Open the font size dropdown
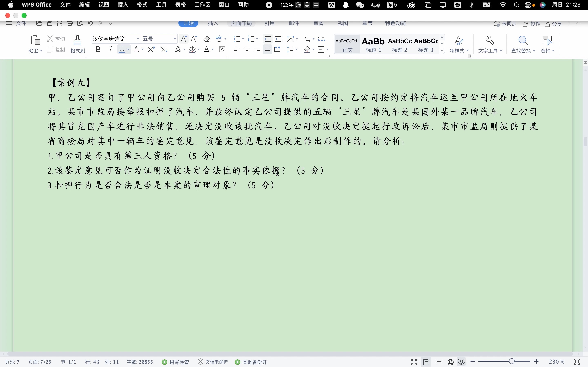588x367 pixels. pos(174,39)
